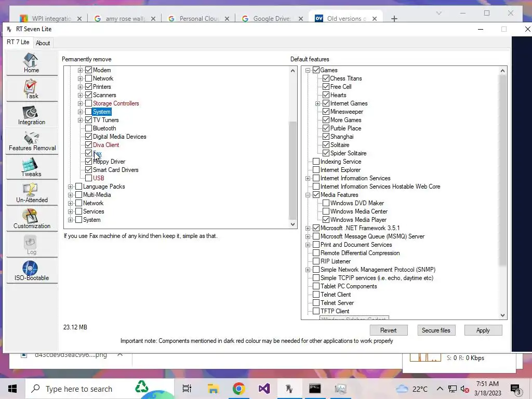Open Google Chrome from the taskbar

coord(239,389)
